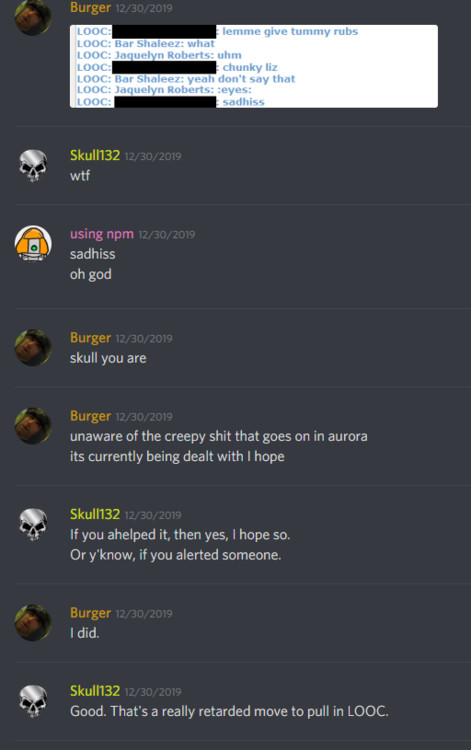Viewport: 471px width, 750px height.
Task: Click the Burger username above "I did."
Action: click(90, 613)
